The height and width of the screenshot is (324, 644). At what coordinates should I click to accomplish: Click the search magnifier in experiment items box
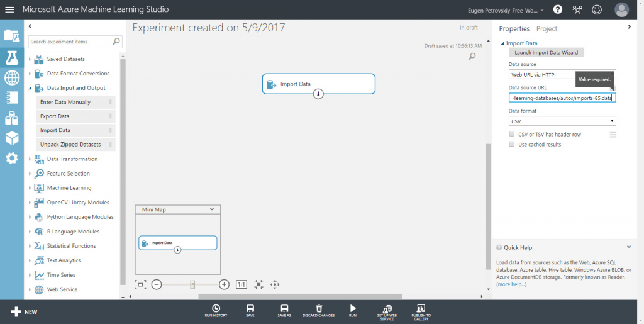click(116, 42)
